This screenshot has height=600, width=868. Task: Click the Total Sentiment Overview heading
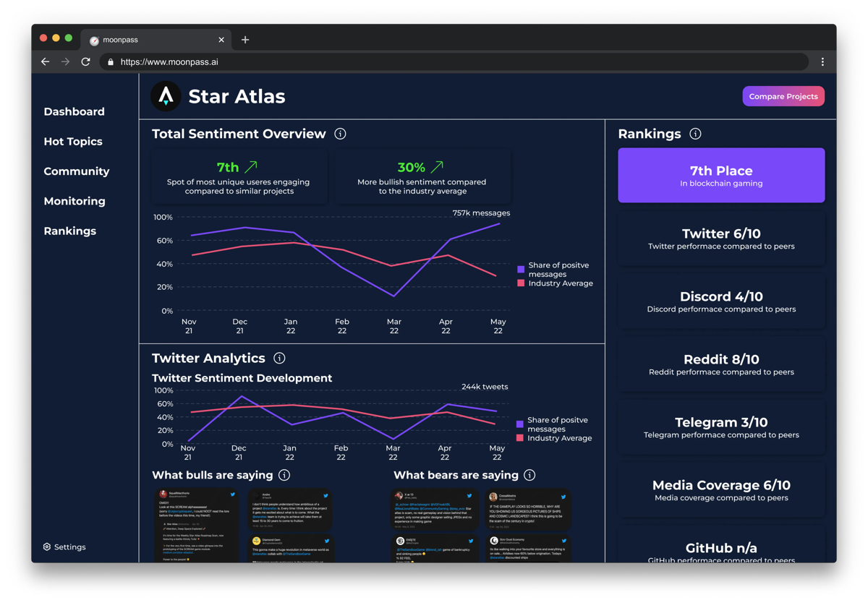[x=239, y=134]
